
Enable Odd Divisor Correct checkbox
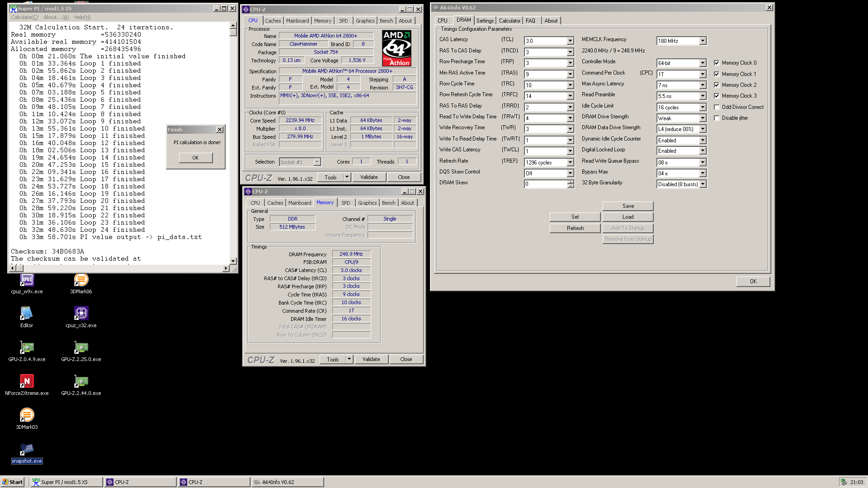(x=717, y=107)
